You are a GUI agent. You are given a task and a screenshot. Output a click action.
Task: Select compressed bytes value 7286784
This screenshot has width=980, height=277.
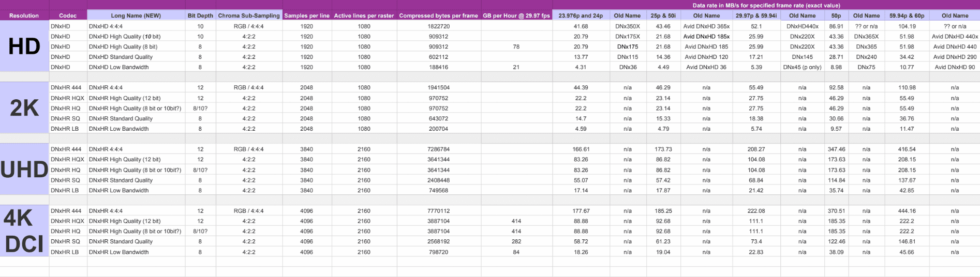(x=439, y=149)
